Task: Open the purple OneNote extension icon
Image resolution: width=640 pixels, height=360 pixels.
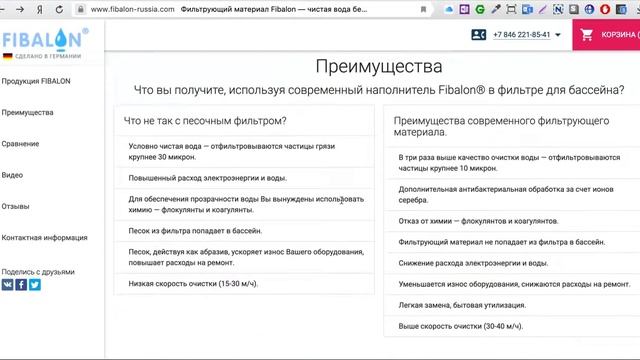Action: pyautogui.click(x=464, y=9)
